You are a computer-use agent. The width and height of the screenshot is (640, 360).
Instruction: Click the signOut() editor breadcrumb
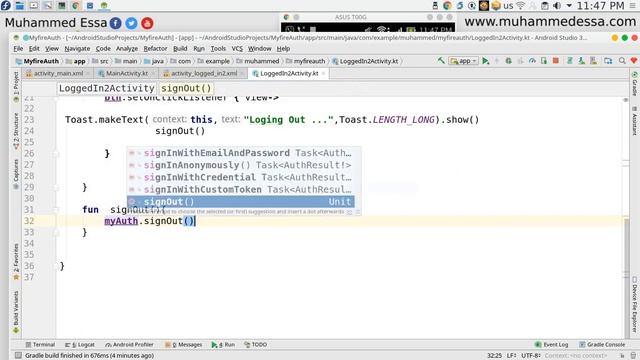186,88
